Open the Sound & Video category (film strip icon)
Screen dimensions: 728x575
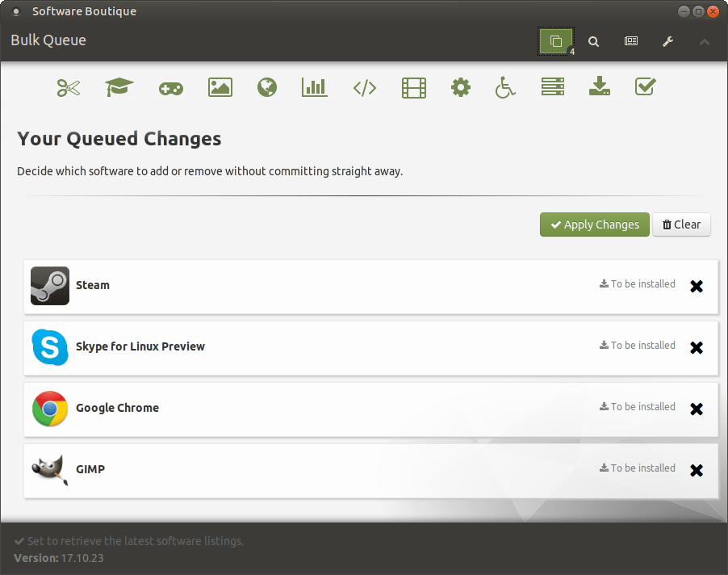[x=414, y=88]
